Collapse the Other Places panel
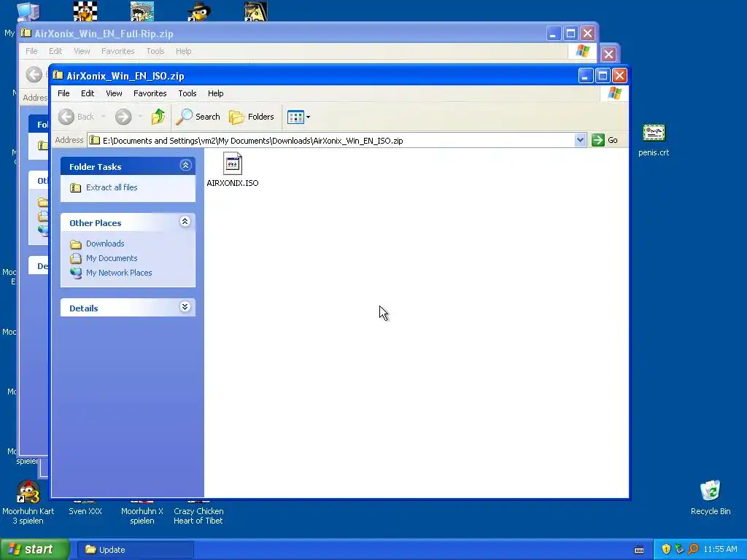Image resolution: width=747 pixels, height=560 pixels. pyautogui.click(x=185, y=222)
